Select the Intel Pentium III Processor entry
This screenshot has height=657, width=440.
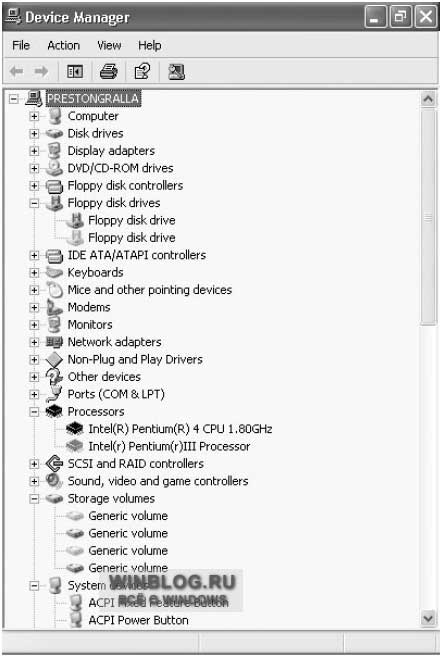[x=169, y=446]
